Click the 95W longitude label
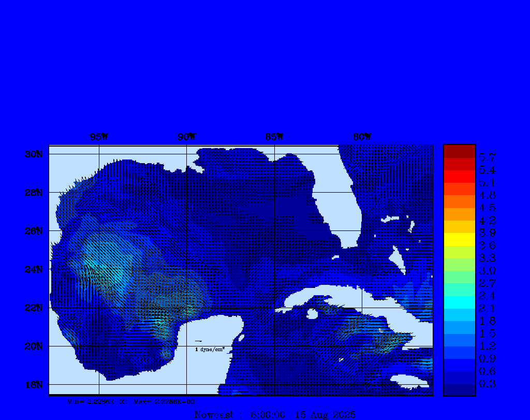This screenshot has width=530, height=420. click(99, 137)
